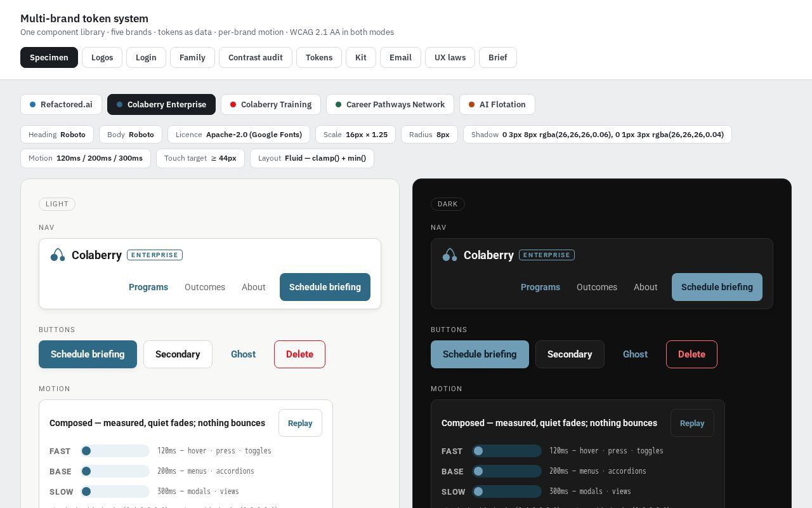Open Outcomes link in light nav
812x508 pixels.
tap(205, 287)
